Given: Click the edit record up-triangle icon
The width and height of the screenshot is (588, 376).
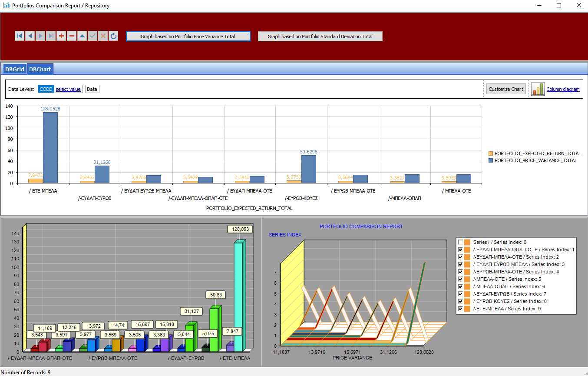Looking at the screenshot, I should [82, 36].
